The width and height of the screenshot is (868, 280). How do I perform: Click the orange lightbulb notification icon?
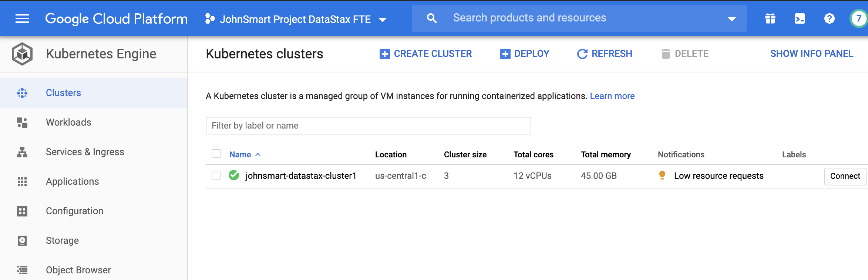662,175
